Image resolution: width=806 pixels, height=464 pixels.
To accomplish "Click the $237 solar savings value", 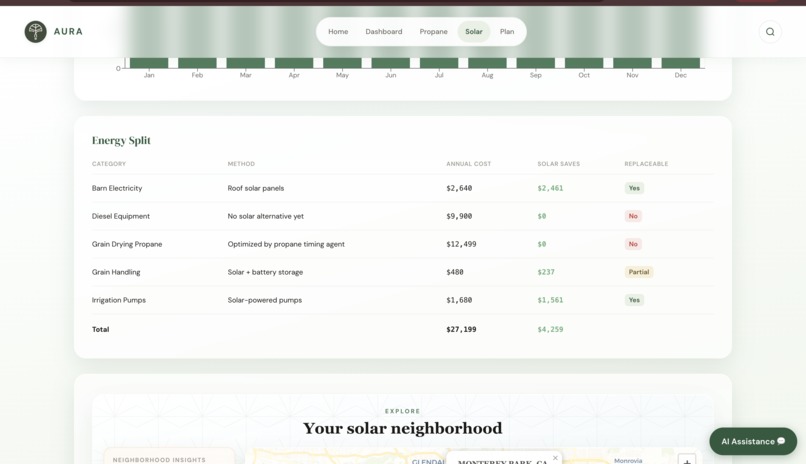I will [x=546, y=272].
